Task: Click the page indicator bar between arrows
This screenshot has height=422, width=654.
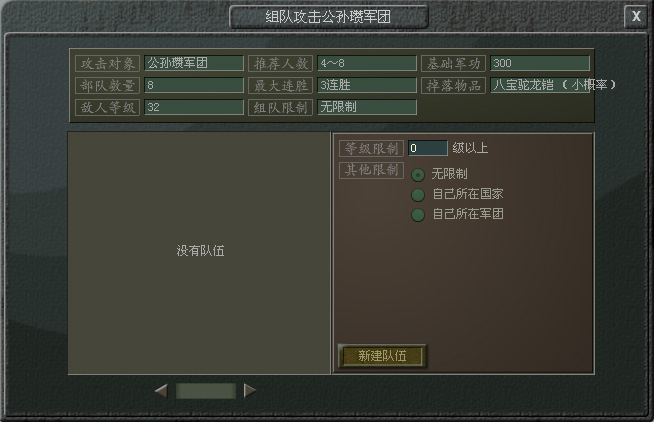Action: click(x=206, y=391)
